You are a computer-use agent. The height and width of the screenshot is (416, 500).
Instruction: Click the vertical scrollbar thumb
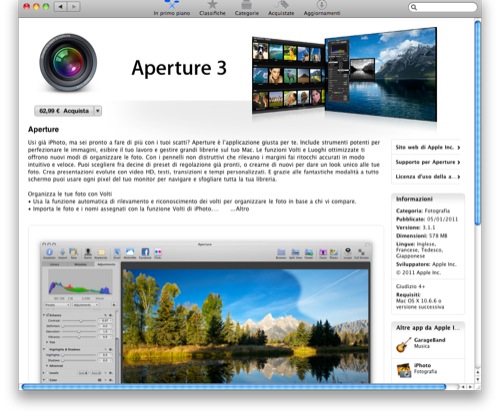tap(478, 123)
